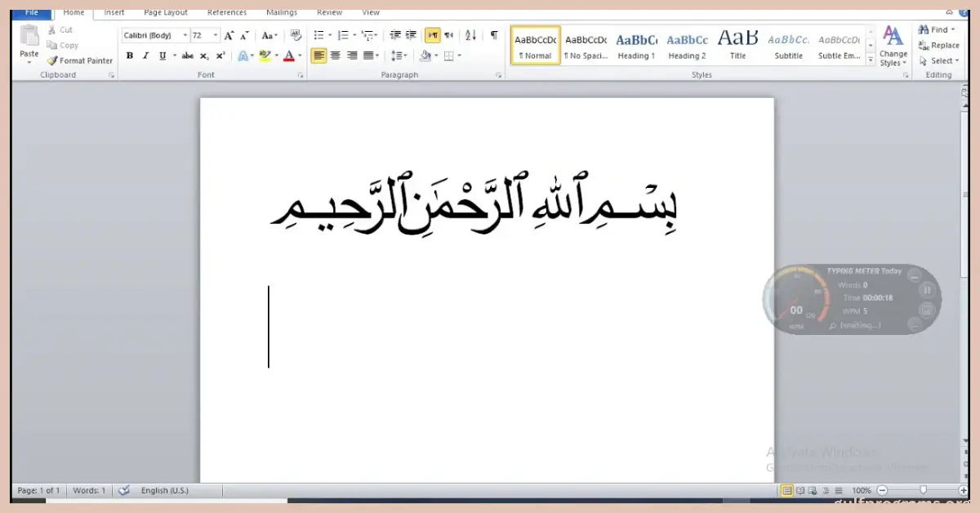The width and height of the screenshot is (980, 513).
Task: Click the zoom slider in status bar
Action: click(x=923, y=490)
